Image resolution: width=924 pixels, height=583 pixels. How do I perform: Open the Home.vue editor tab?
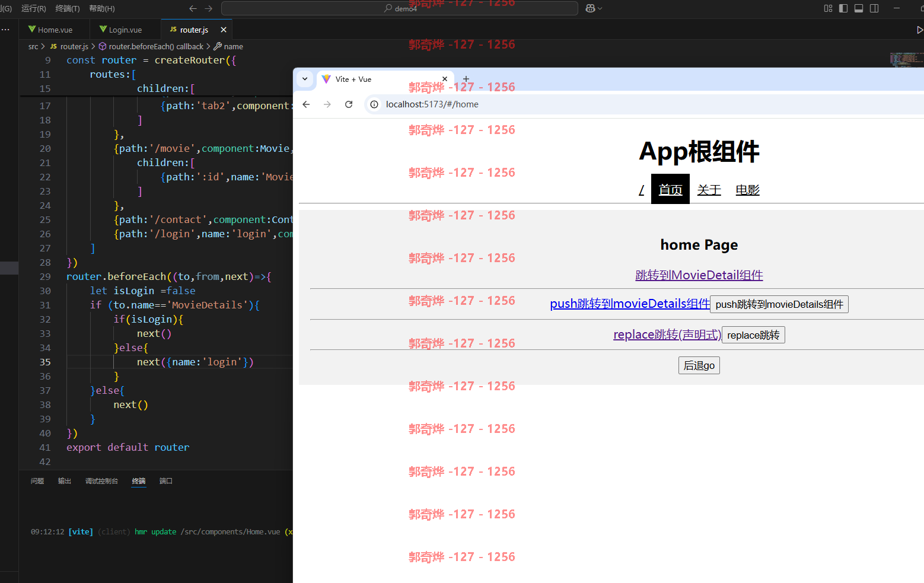54,30
